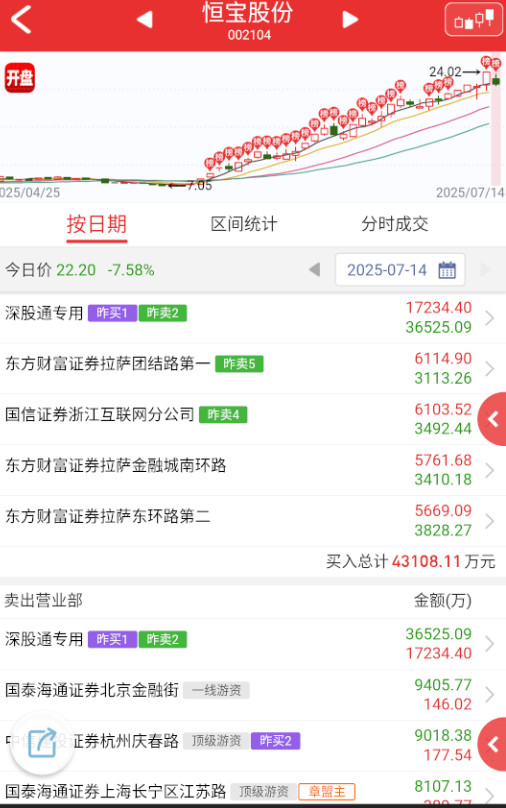
Task: Open the 分时成交 tab
Action: (395, 224)
